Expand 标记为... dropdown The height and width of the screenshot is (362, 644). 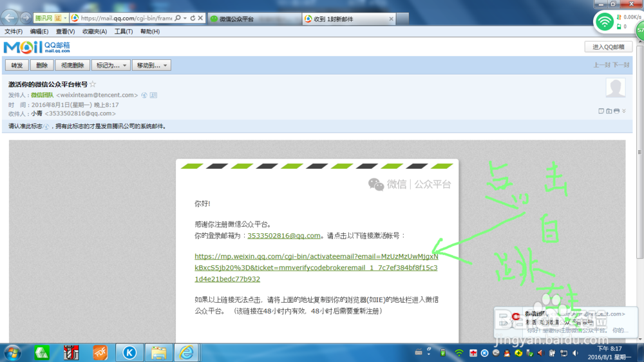pyautogui.click(x=111, y=65)
